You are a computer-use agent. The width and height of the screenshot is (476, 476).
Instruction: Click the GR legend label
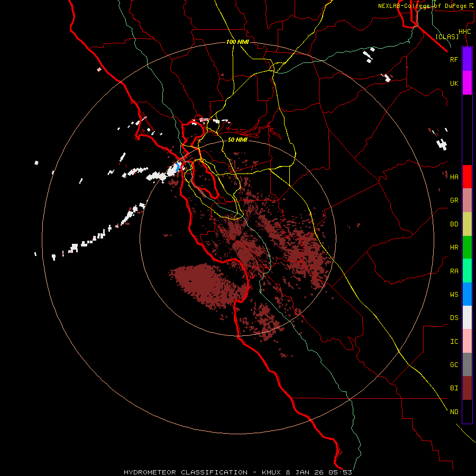click(454, 200)
